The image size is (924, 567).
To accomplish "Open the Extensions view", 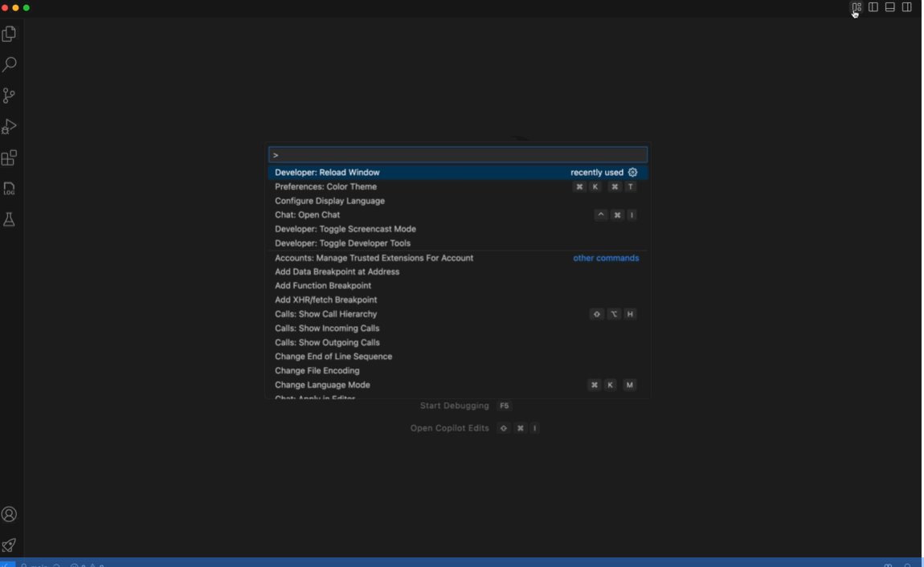I will click(x=9, y=157).
